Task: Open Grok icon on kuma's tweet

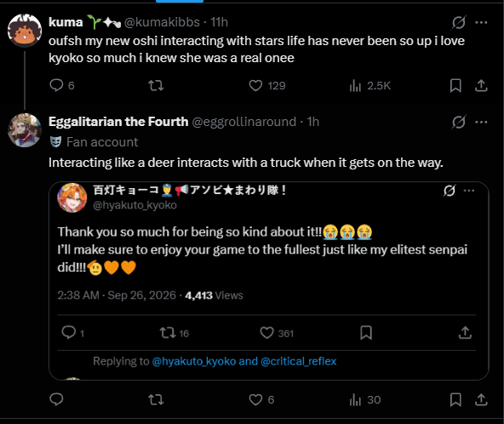Action: [x=458, y=22]
